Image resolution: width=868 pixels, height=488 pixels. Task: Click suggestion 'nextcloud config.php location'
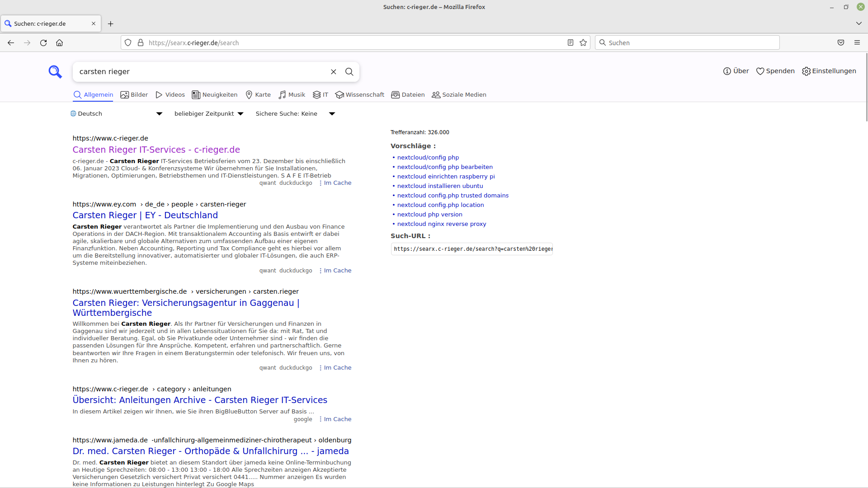pyautogui.click(x=440, y=205)
